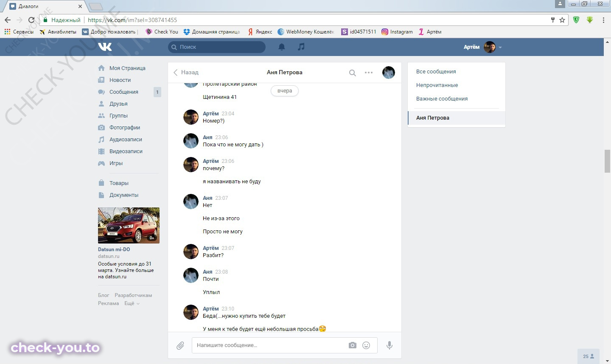Open Сообщения in sidebar
The height and width of the screenshot is (364, 611).
(124, 92)
